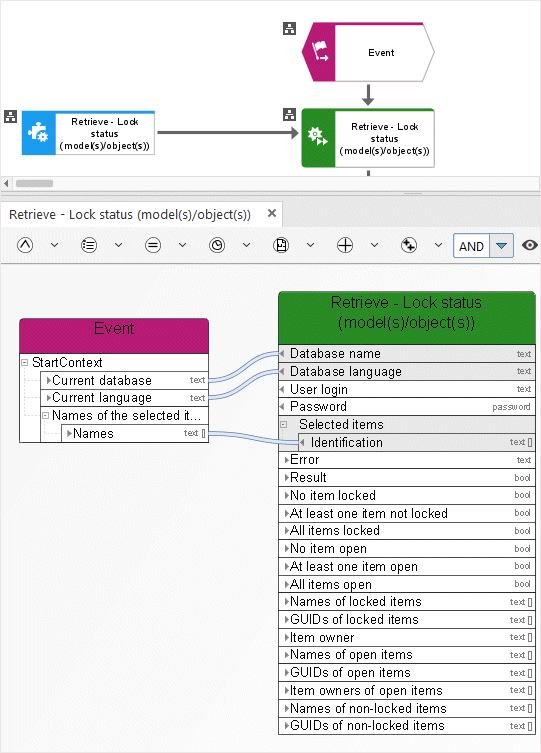Select the Current language field
The height and width of the screenshot is (753, 541).
tap(124, 398)
